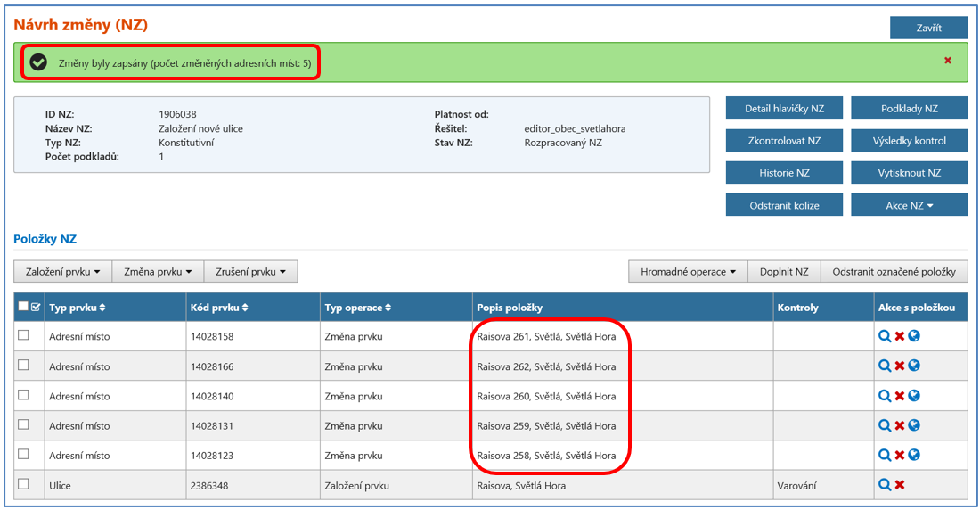
Task: Select checkbox for Ulice row 2386348
Action: click(24, 484)
